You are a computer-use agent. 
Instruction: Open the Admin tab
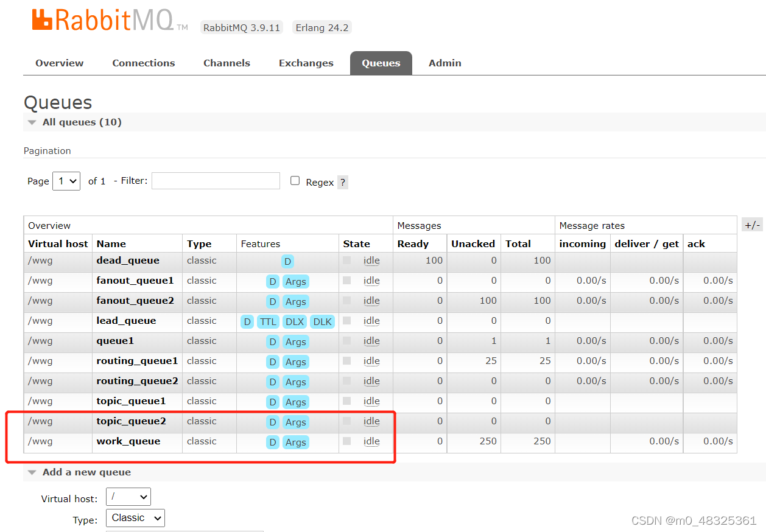coord(445,63)
